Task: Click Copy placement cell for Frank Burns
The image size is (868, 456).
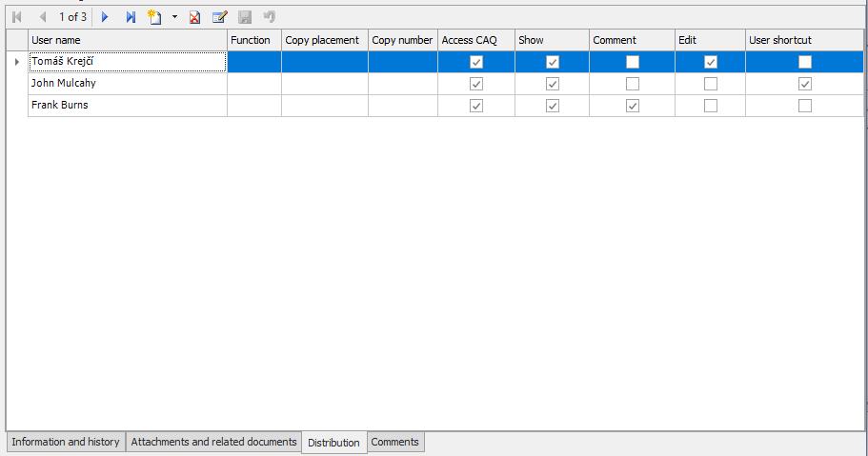Action: click(x=324, y=105)
